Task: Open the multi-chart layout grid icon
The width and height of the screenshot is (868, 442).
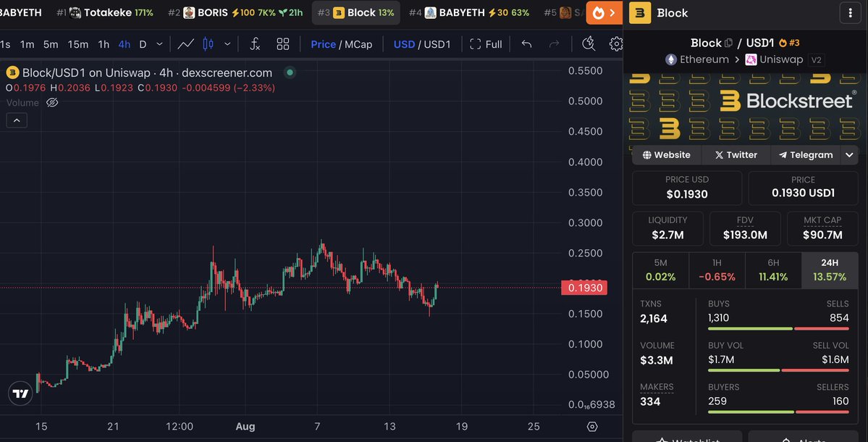Action: (283, 44)
